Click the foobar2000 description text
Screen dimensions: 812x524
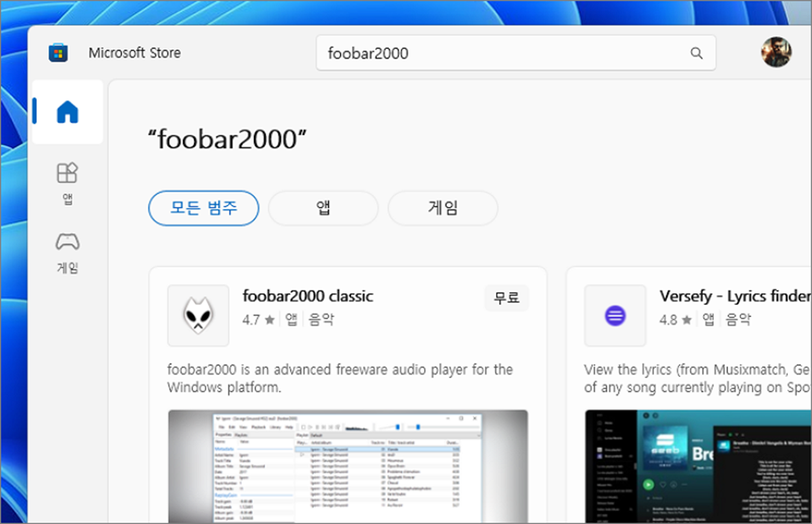tap(340, 378)
